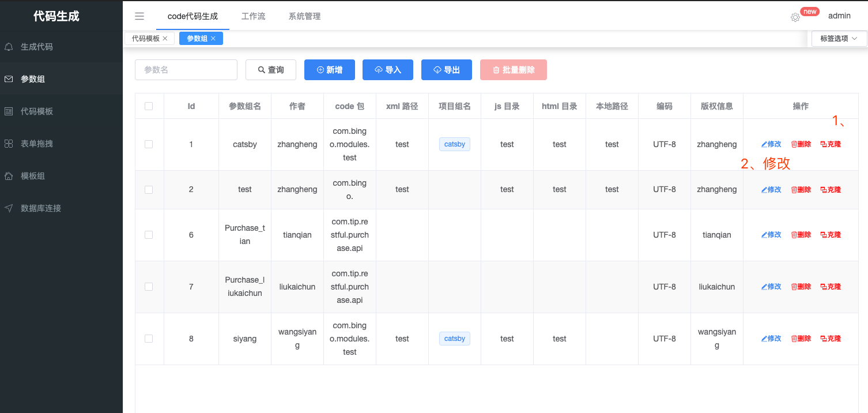Click 修改 for parameter group test

(771, 190)
